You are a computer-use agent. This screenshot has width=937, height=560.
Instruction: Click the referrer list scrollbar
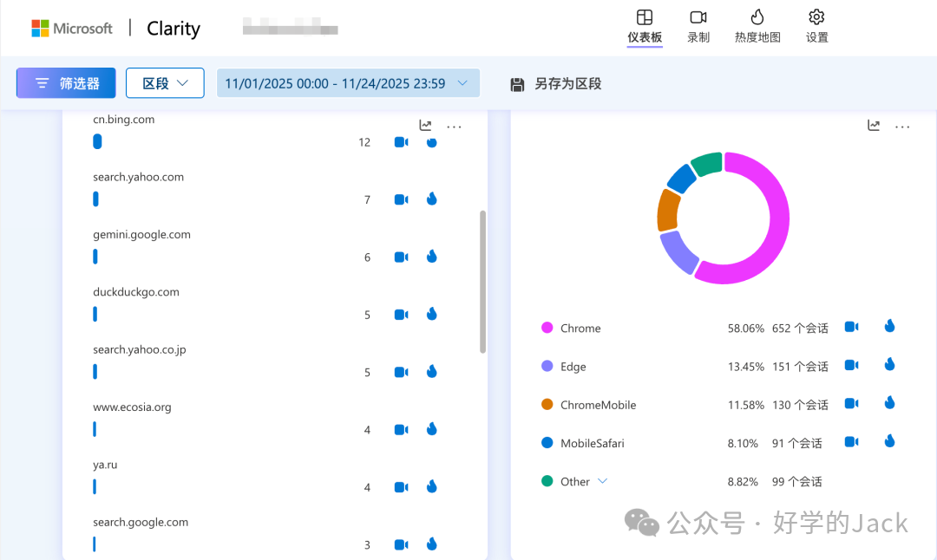point(483,282)
